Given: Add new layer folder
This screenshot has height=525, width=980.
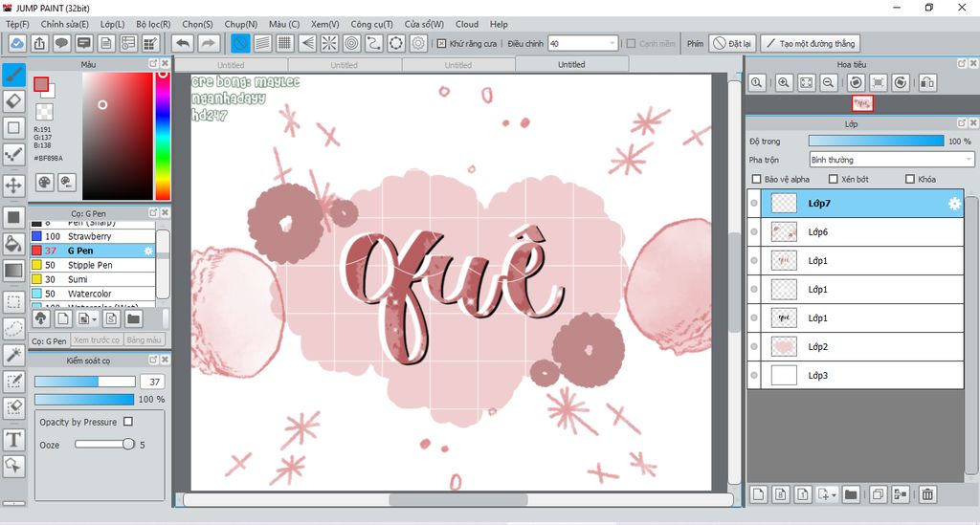Looking at the screenshot, I should click(x=851, y=494).
